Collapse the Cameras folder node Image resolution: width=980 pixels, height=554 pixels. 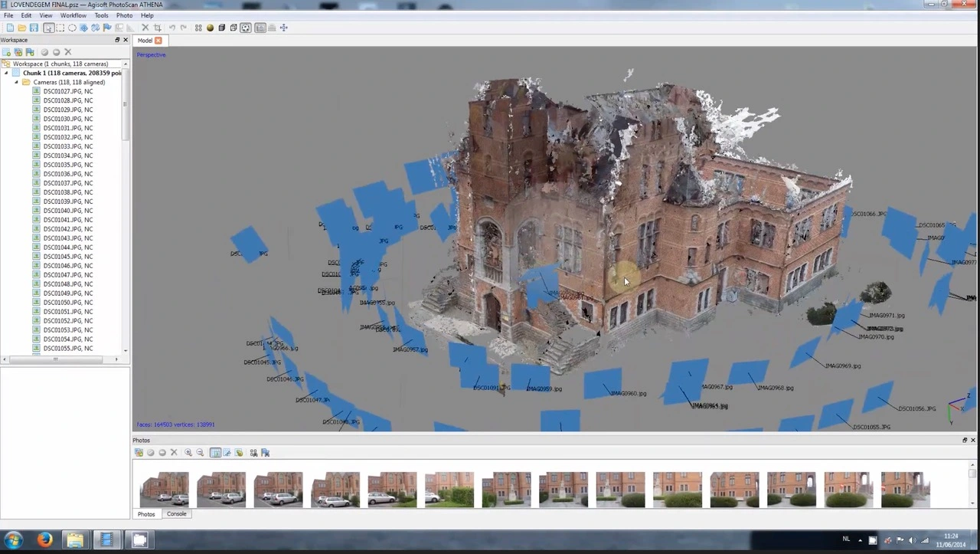tap(16, 82)
